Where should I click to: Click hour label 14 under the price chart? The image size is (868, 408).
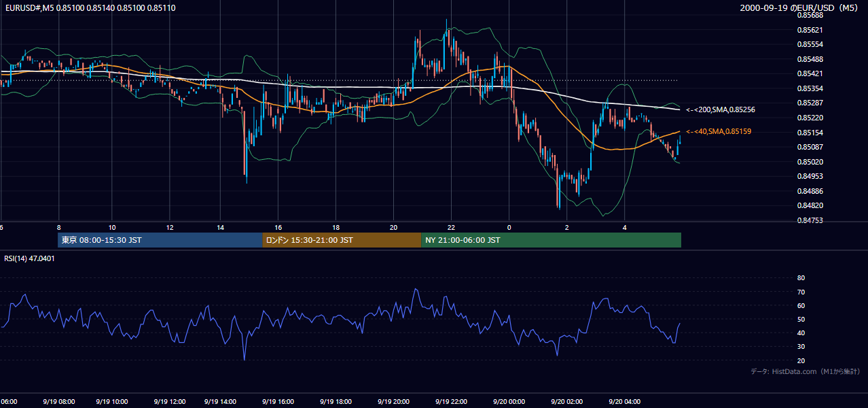[221, 227]
